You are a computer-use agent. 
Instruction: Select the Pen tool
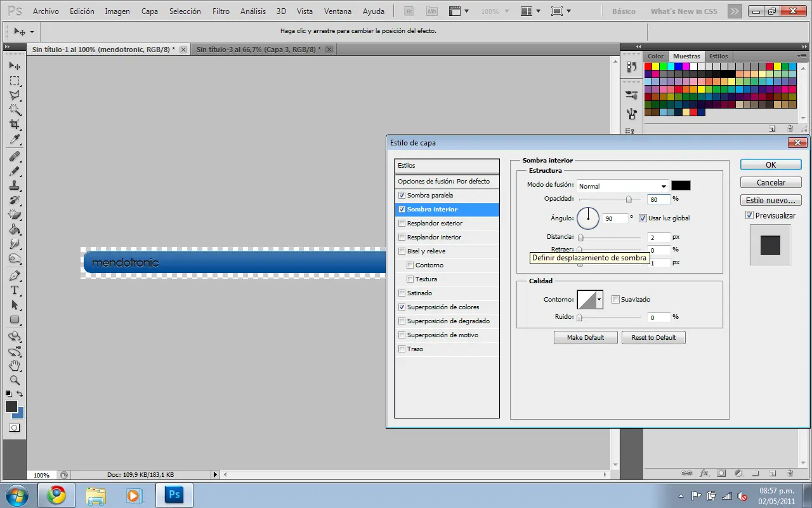(x=15, y=276)
